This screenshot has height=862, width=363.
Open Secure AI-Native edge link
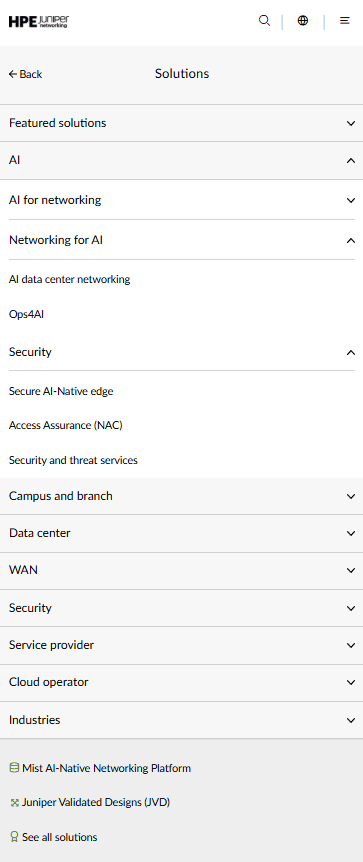coord(61,391)
